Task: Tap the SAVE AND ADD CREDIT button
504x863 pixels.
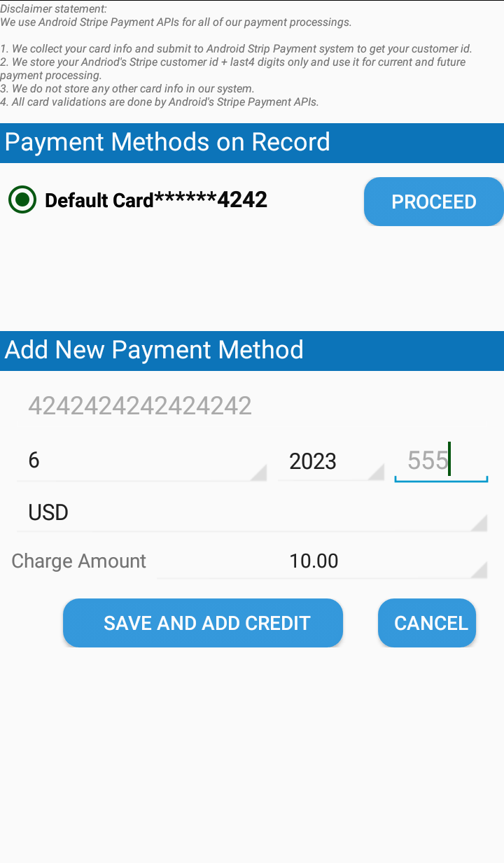Action: tap(203, 623)
